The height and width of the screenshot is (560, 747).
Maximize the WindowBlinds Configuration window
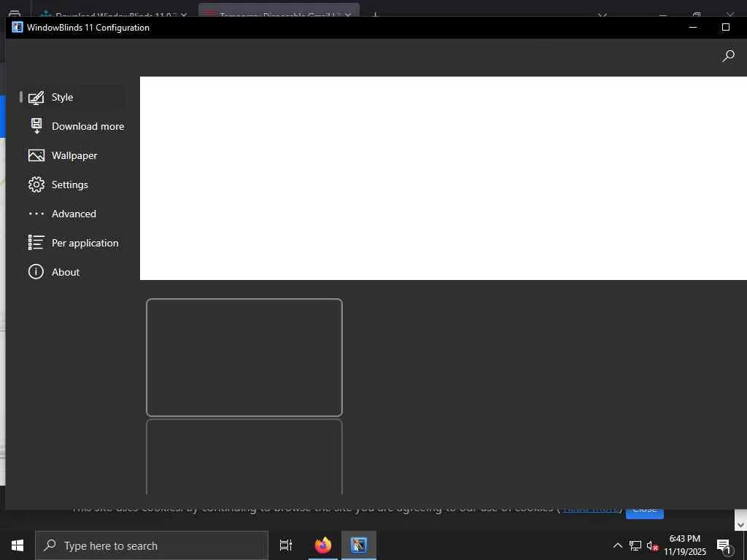(726, 27)
